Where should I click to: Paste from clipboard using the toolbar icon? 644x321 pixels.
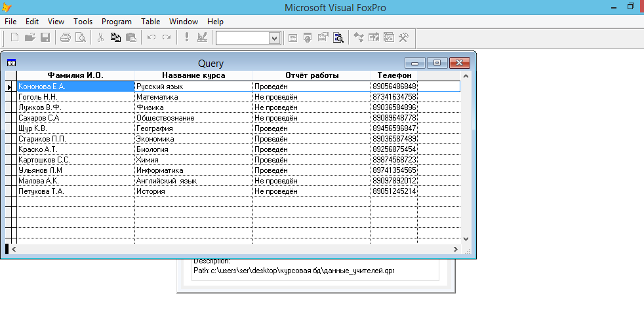131,38
